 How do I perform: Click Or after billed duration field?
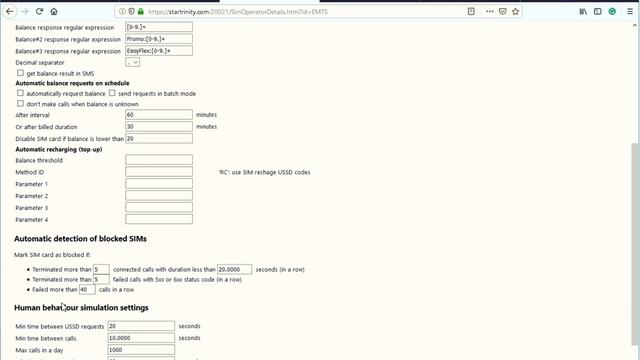tap(159, 127)
